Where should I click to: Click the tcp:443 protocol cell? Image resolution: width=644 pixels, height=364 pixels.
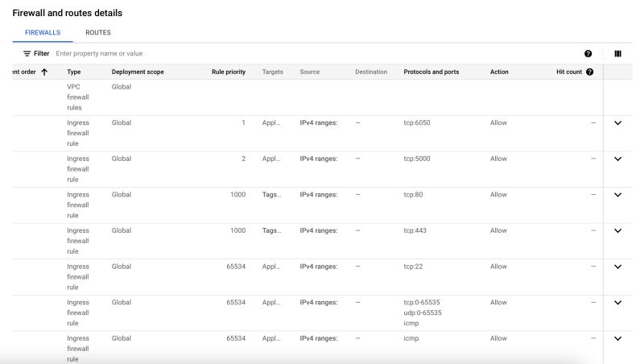(415, 230)
